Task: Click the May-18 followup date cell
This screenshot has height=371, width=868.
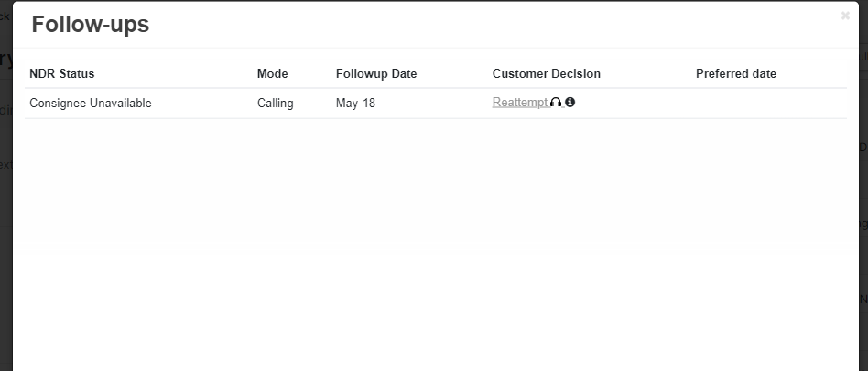Action: point(355,103)
